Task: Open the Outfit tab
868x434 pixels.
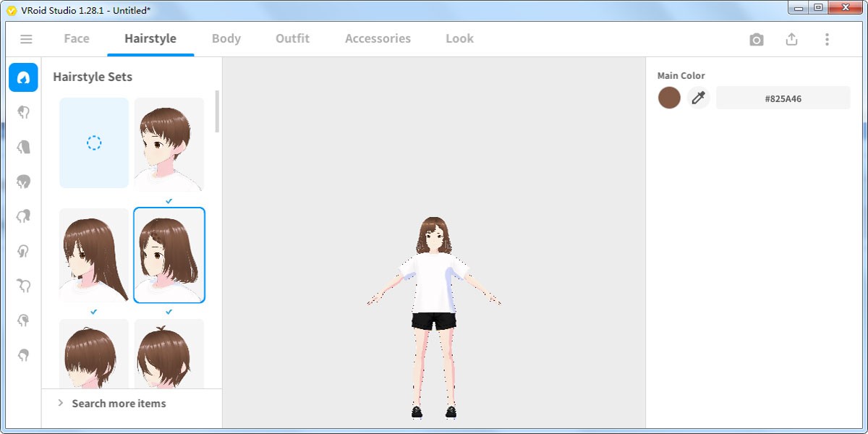Action: point(292,38)
